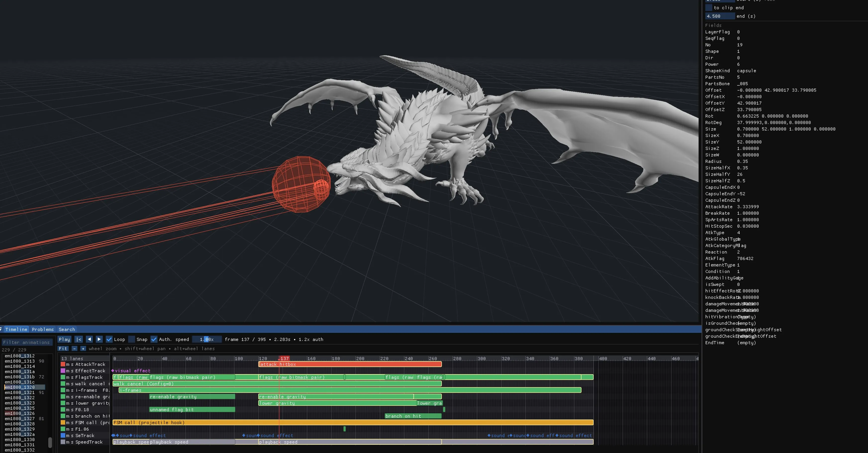Click the blue SeTrack color swatch
The height and width of the screenshot is (453, 868).
coord(63,436)
